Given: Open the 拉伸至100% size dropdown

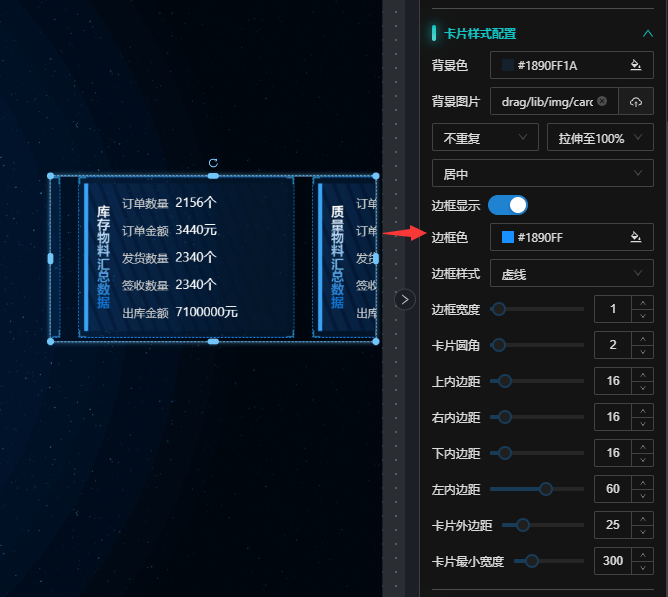Looking at the screenshot, I should click(x=600, y=137).
